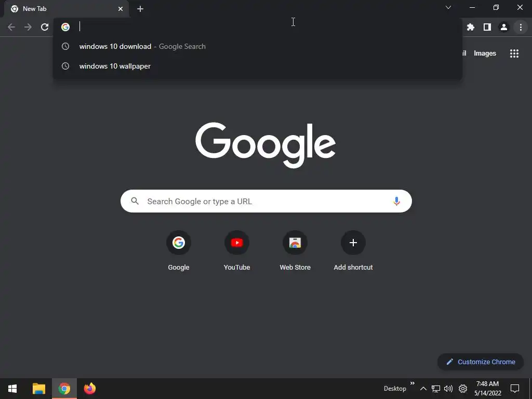Go back with the back arrow
532x399 pixels.
pos(11,27)
